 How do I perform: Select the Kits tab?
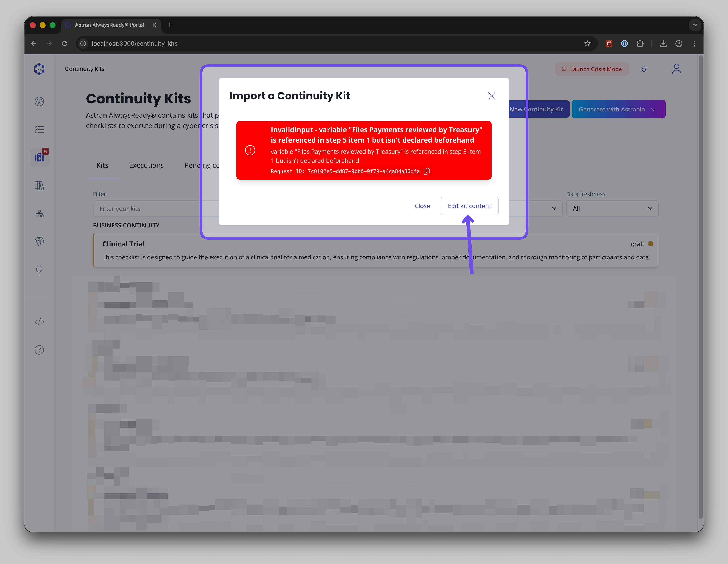(x=102, y=165)
